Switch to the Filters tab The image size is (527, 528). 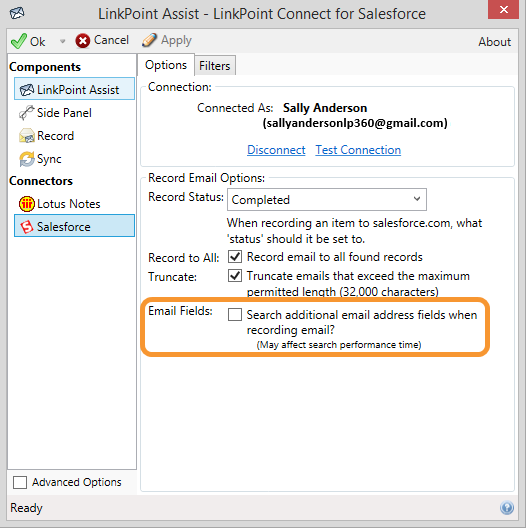pos(215,66)
